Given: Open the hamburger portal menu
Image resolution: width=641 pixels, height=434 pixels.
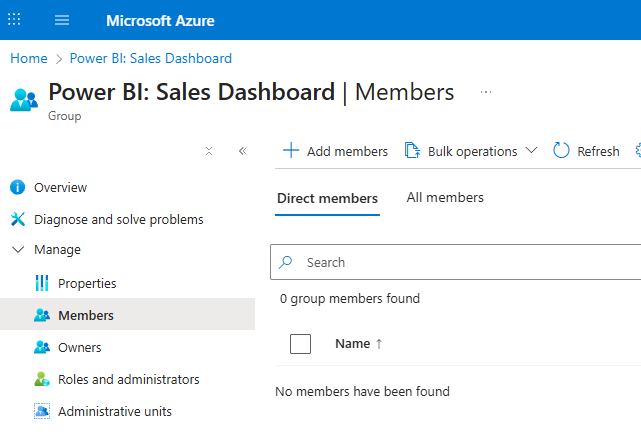Looking at the screenshot, I should (x=62, y=20).
